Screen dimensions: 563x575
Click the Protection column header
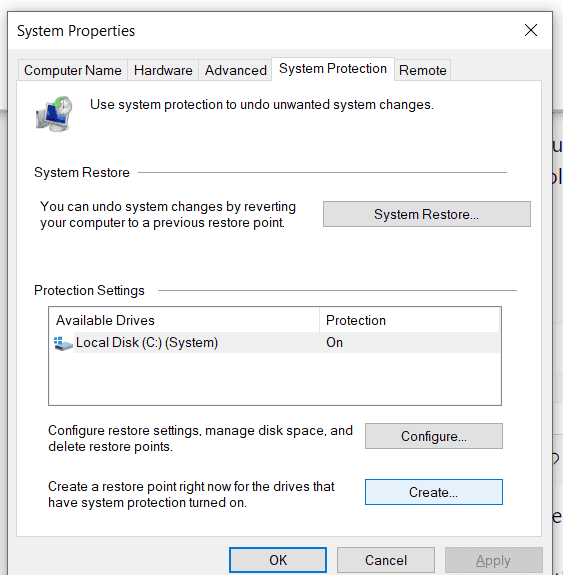(410, 320)
